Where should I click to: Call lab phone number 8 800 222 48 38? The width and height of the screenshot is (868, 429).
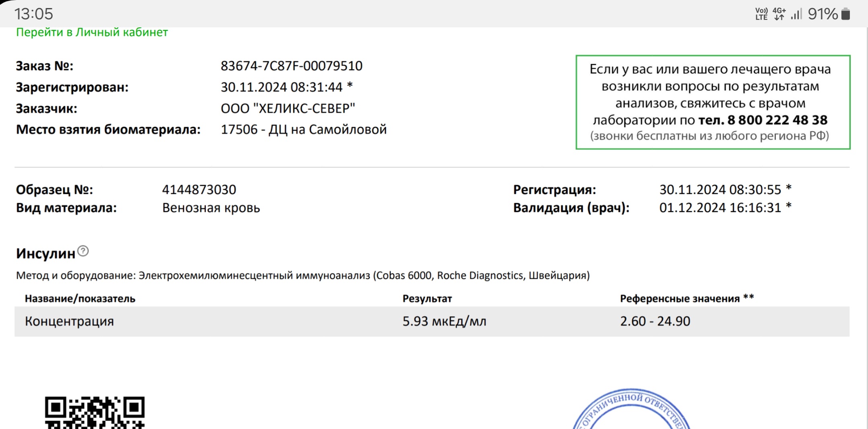click(763, 120)
